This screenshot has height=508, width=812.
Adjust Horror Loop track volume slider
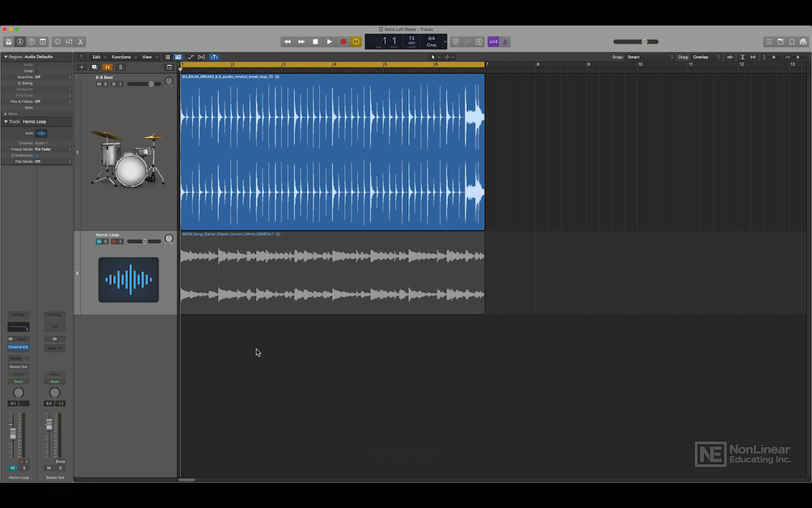tap(143, 241)
